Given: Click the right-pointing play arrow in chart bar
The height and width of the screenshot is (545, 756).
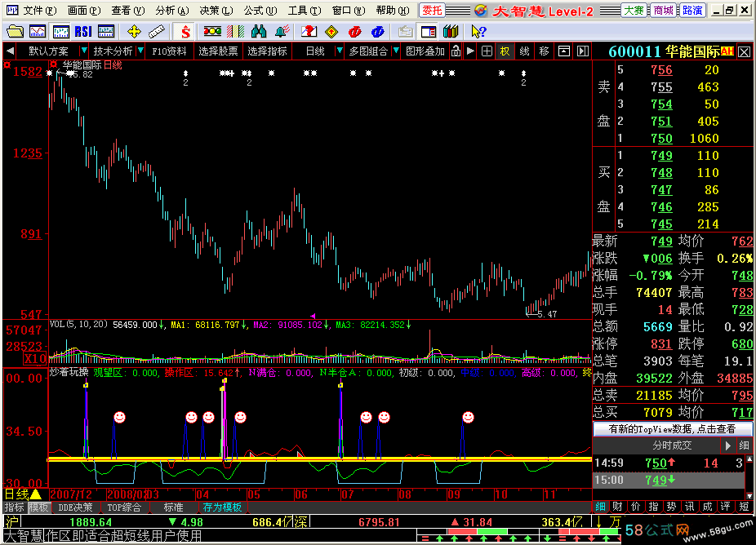Looking at the screenshot, I should pos(470,51).
